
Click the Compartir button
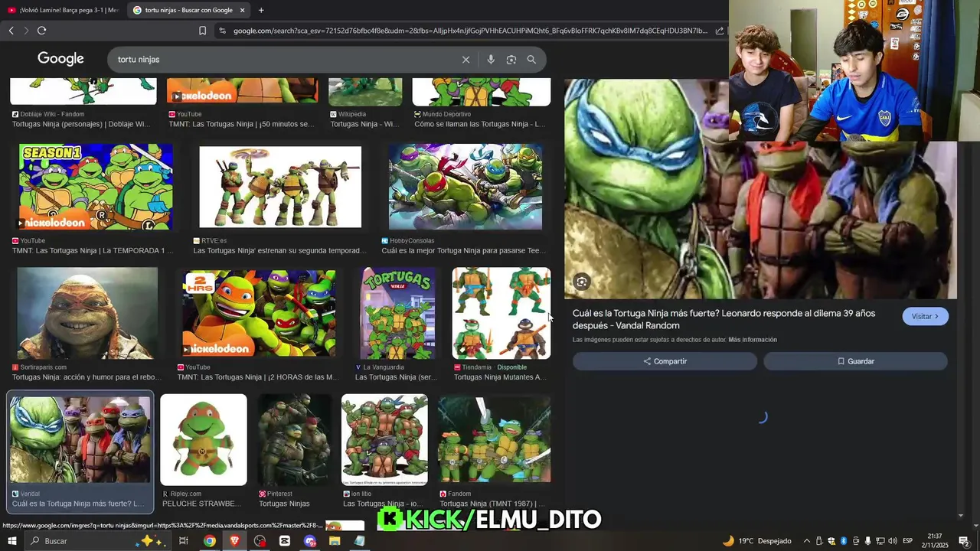(665, 361)
